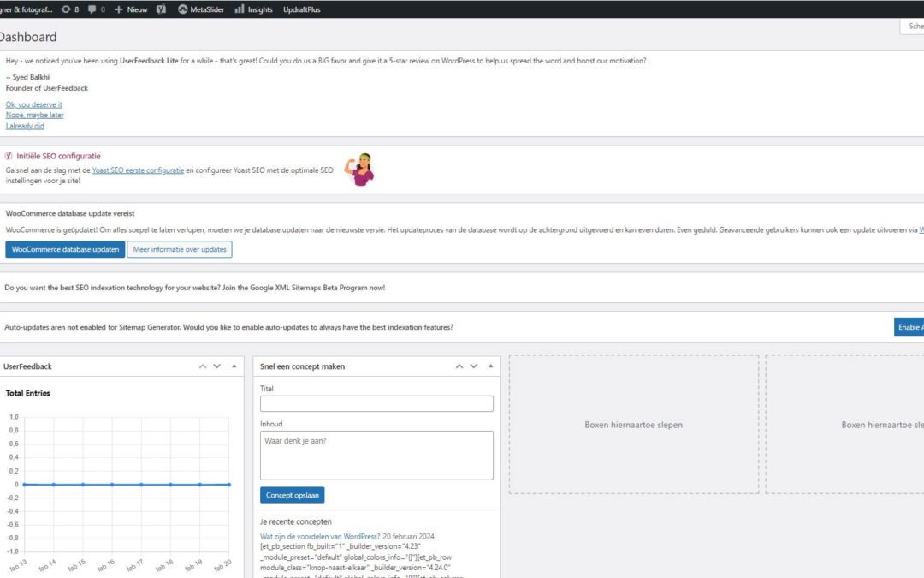This screenshot has height=578, width=924.
Task: Open UpdraftPlus menu in admin bar
Action: [302, 9]
